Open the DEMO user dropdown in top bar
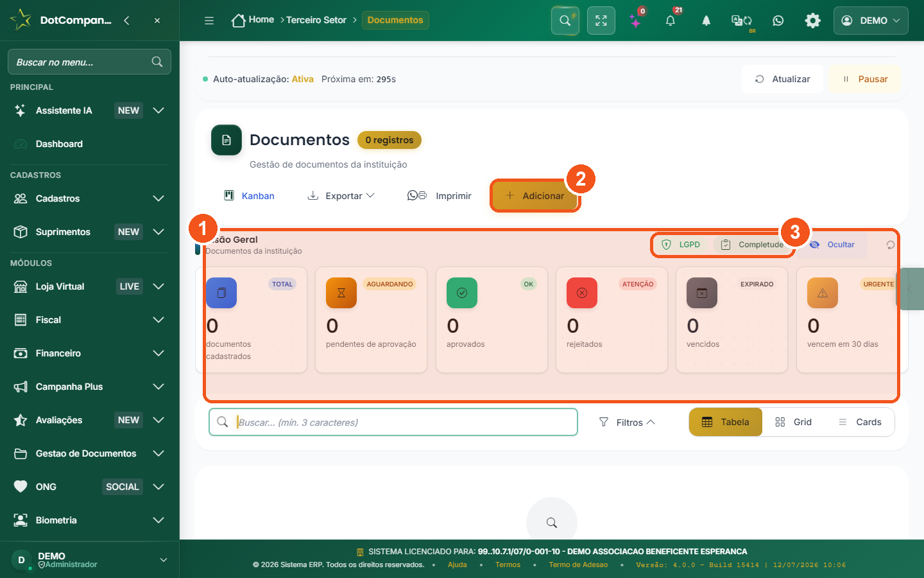This screenshot has width=924, height=578. (871, 21)
